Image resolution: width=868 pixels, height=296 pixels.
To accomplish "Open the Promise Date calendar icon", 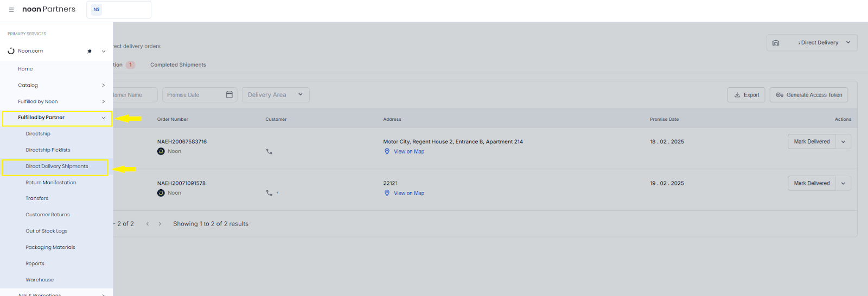I will pyautogui.click(x=229, y=95).
